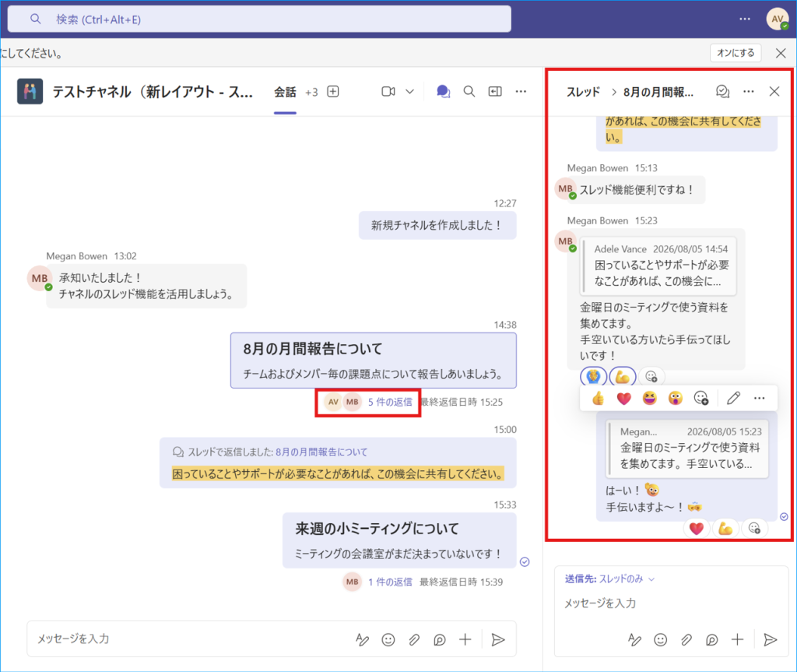Attach a file in channel compose box
Screen dimensions: 797x672
[x=414, y=640]
